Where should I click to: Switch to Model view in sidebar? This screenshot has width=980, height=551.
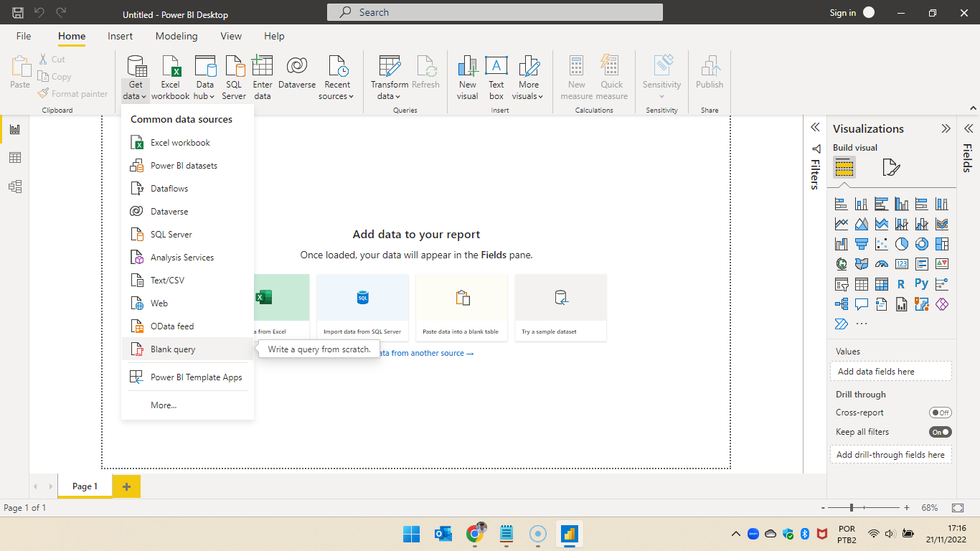(15, 187)
